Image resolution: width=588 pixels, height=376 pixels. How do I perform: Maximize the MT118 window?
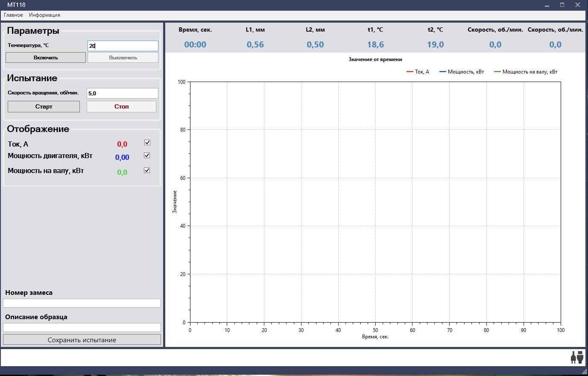562,5
